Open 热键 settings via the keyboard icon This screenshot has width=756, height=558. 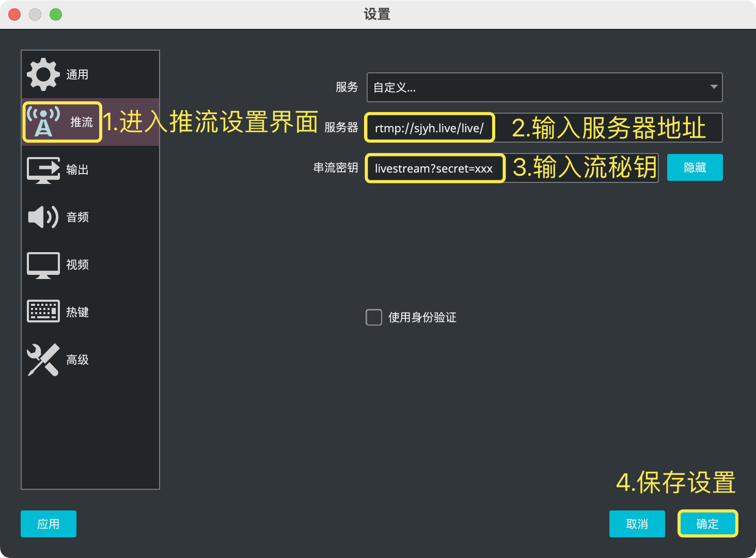pos(43,312)
